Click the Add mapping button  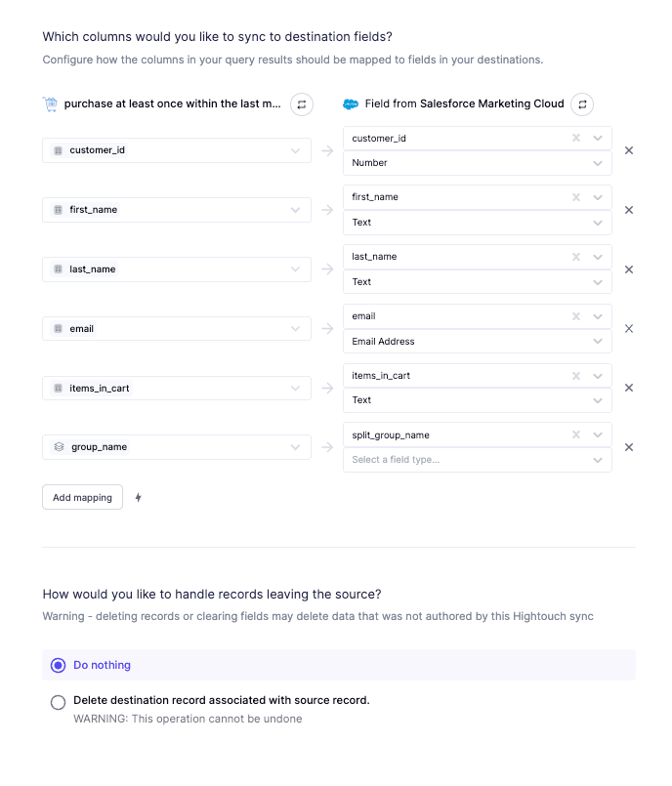(82, 498)
